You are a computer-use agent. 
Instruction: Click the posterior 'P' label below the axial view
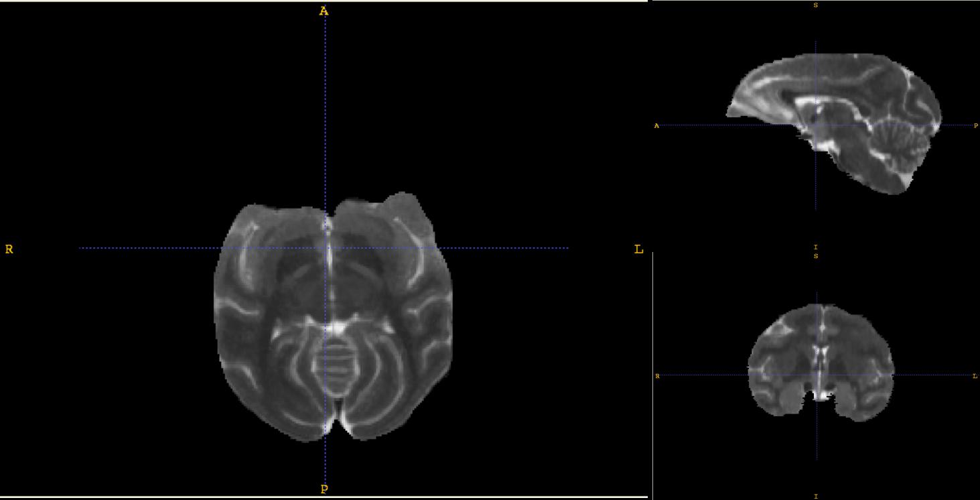(x=324, y=489)
